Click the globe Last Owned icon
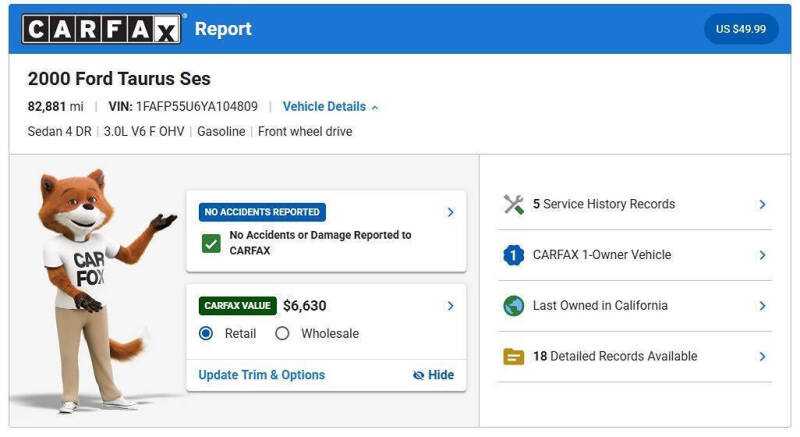 [x=514, y=306]
